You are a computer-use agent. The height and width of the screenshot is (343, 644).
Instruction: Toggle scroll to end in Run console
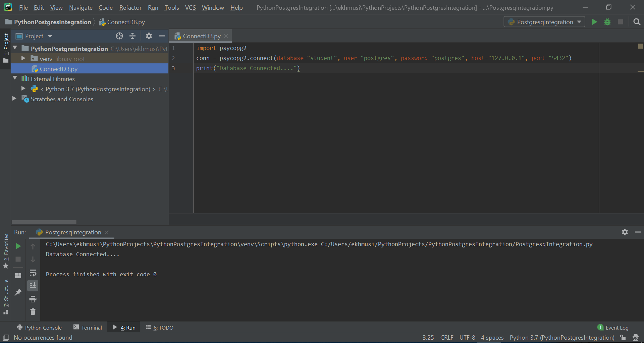(x=33, y=286)
